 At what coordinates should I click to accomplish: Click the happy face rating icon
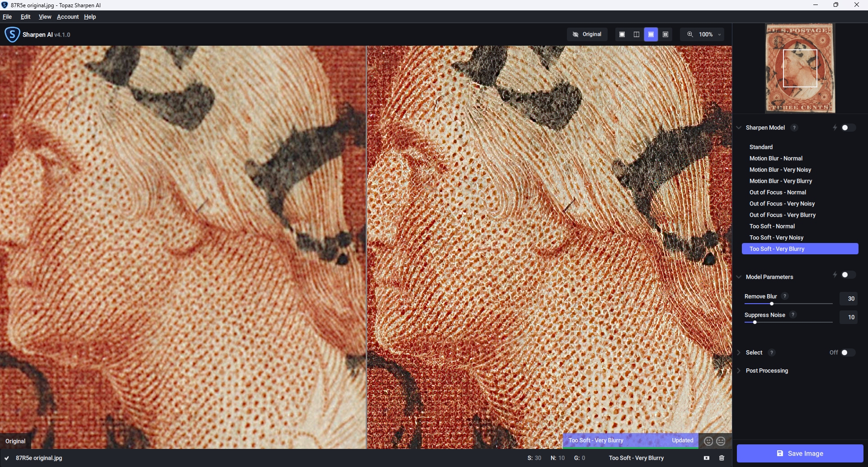708,441
